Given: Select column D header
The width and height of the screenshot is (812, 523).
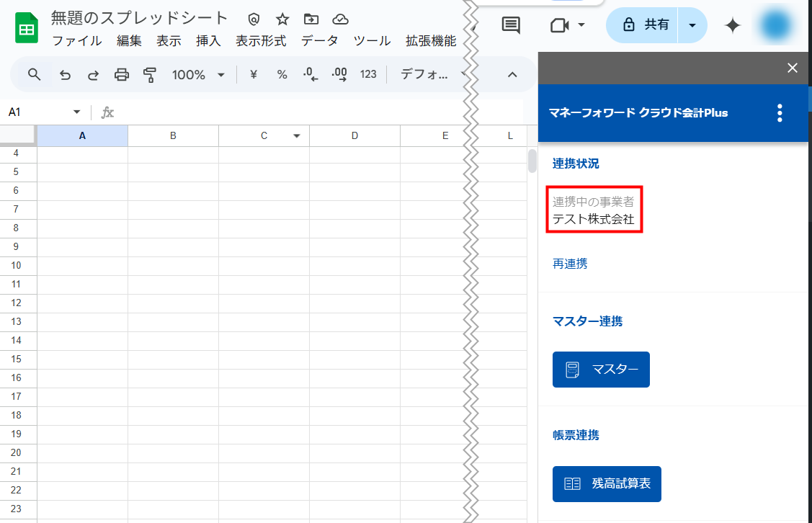Looking at the screenshot, I should (354, 135).
